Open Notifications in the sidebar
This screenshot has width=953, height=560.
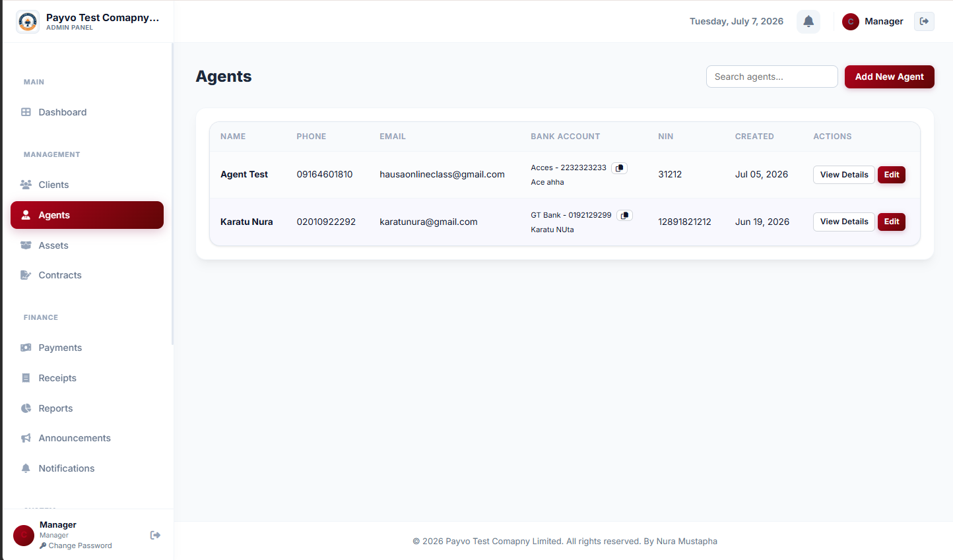tap(87, 468)
